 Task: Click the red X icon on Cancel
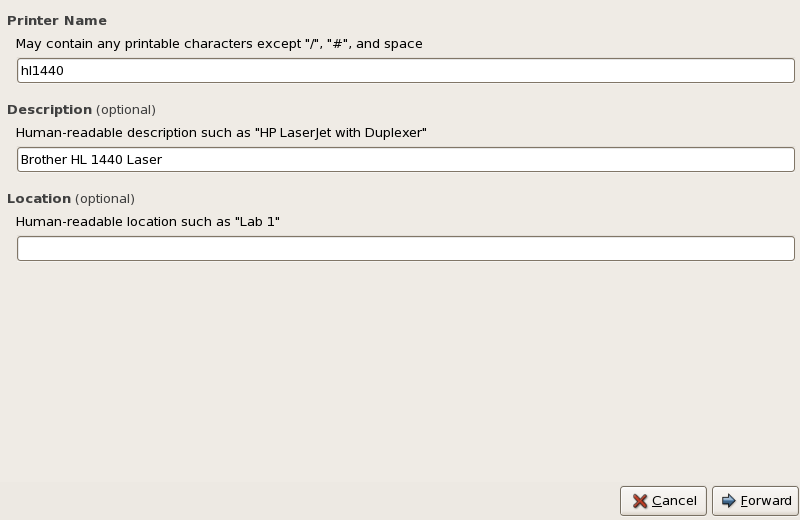coord(640,501)
